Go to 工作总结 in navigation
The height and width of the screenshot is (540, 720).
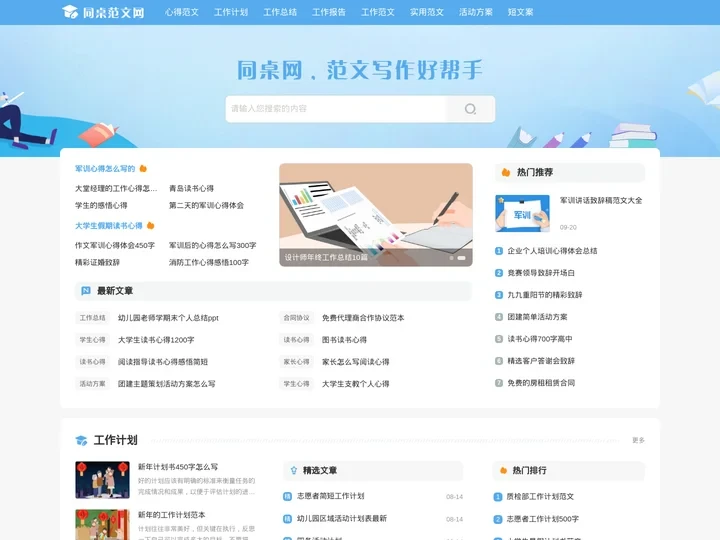coord(280,12)
